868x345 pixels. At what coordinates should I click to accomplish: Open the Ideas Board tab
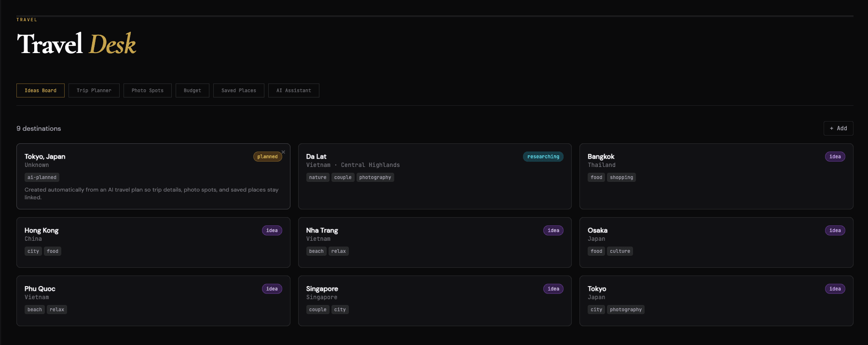[41, 90]
